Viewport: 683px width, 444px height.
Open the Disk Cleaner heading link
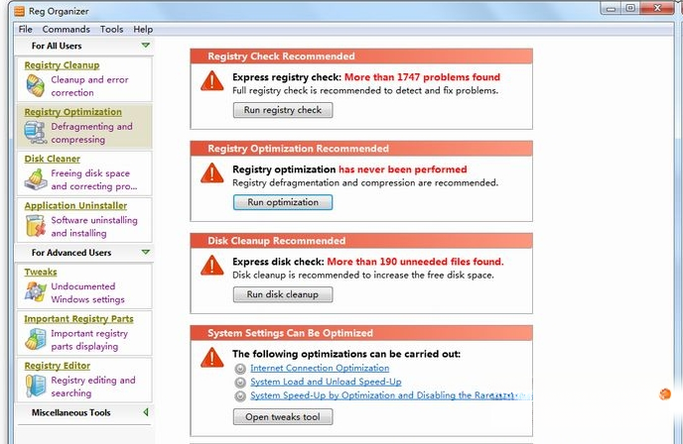pyautogui.click(x=52, y=159)
